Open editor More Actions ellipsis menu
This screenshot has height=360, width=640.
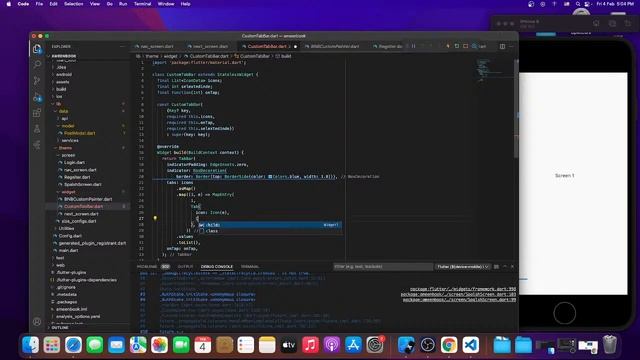(x=511, y=46)
